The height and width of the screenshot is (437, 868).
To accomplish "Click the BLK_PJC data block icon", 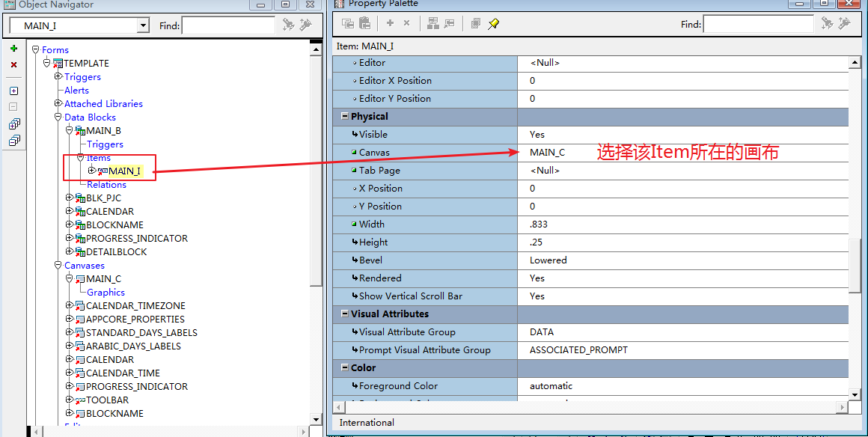I will (80, 198).
